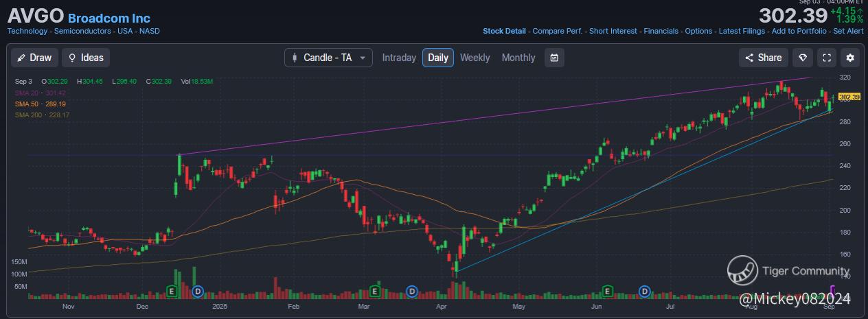
Task: Open the Ideas lightbulb panel
Action: (86, 58)
